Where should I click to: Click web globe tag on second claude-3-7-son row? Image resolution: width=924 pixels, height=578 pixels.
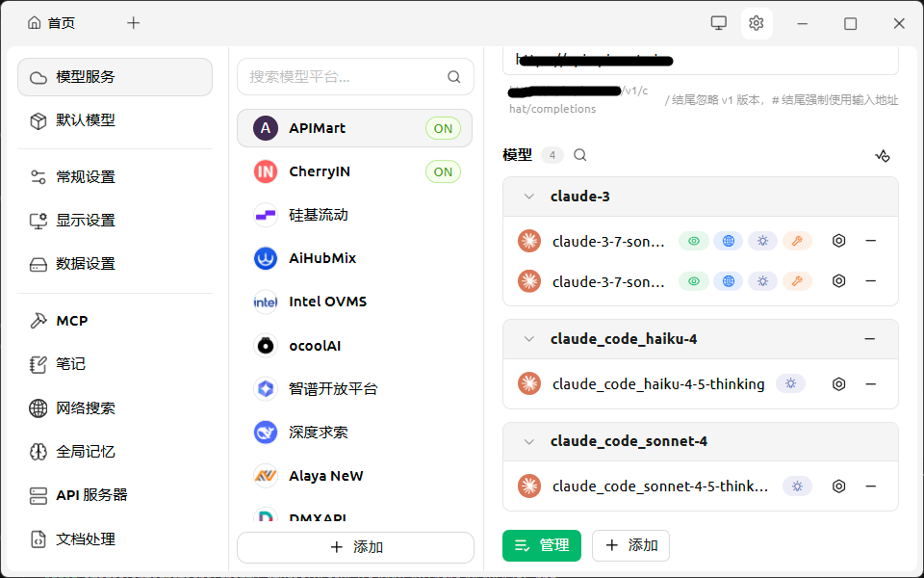click(729, 281)
